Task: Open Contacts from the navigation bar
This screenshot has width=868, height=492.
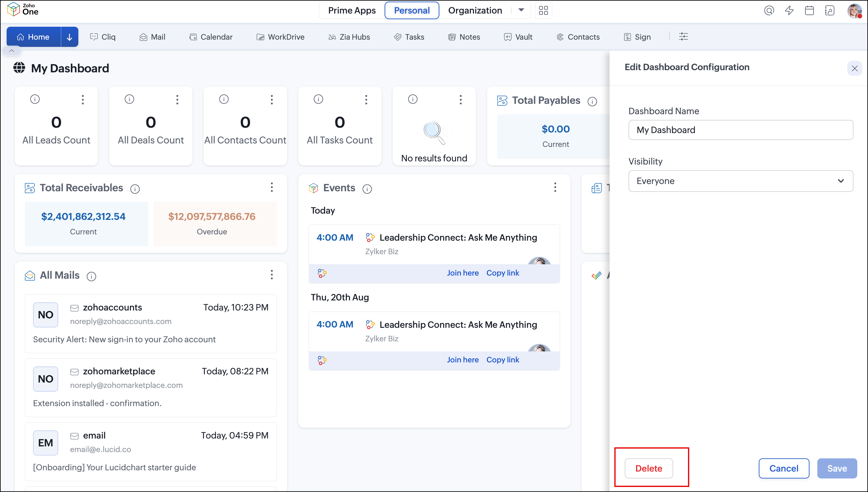Action: tap(578, 37)
